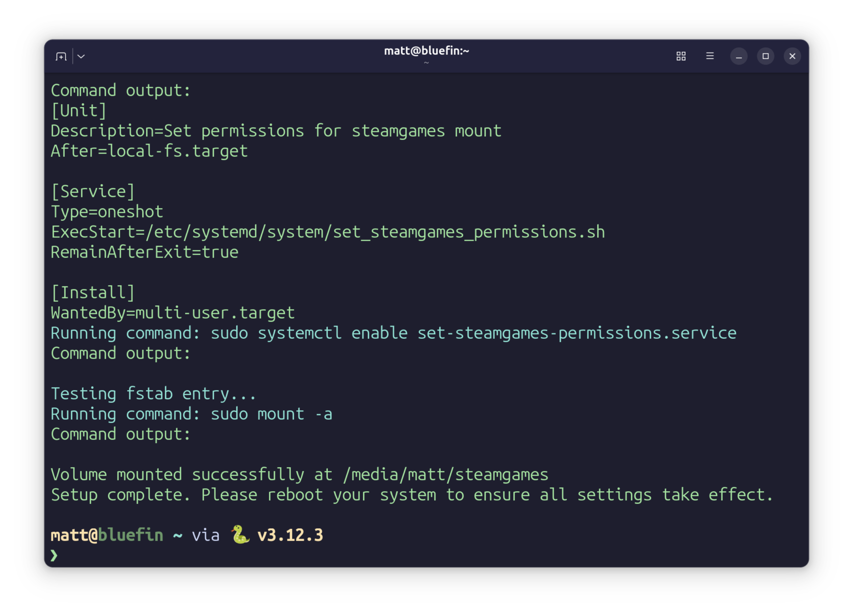The image size is (853, 616).
Task: Open a new terminal tab
Action: 61,56
